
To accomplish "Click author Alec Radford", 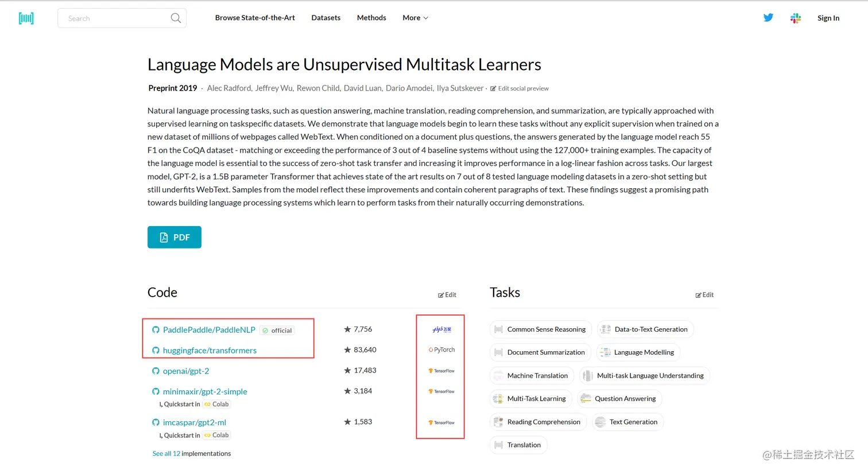I will tap(229, 88).
